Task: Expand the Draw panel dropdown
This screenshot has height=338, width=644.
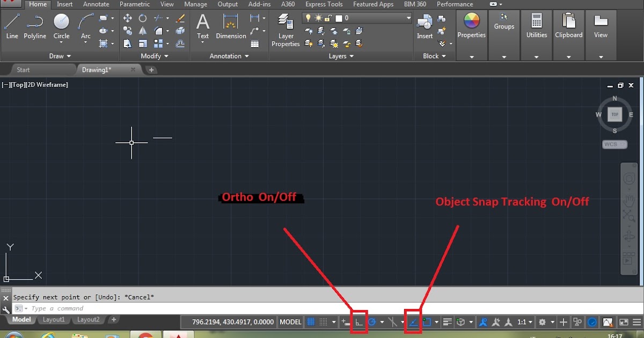Action: click(x=60, y=56)
